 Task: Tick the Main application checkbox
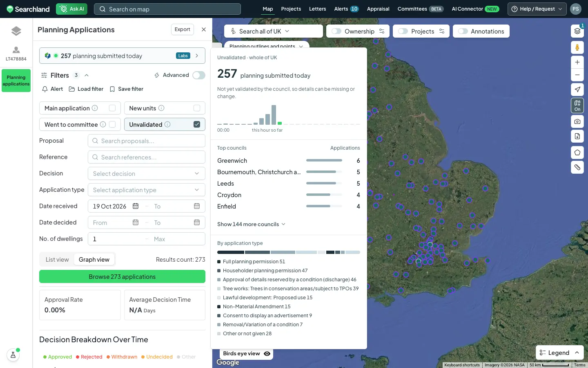pos(112,108)
